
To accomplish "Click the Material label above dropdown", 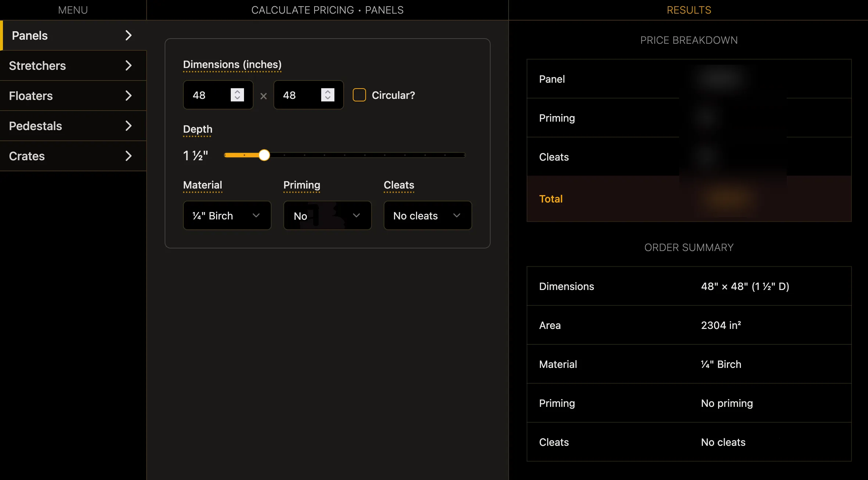I will [x=202, y=185].
